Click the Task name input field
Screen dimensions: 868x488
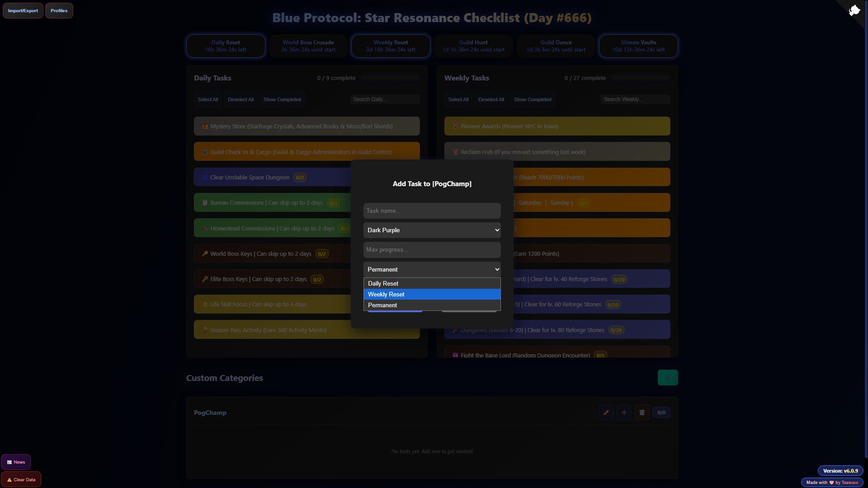[x=432, y=211]
